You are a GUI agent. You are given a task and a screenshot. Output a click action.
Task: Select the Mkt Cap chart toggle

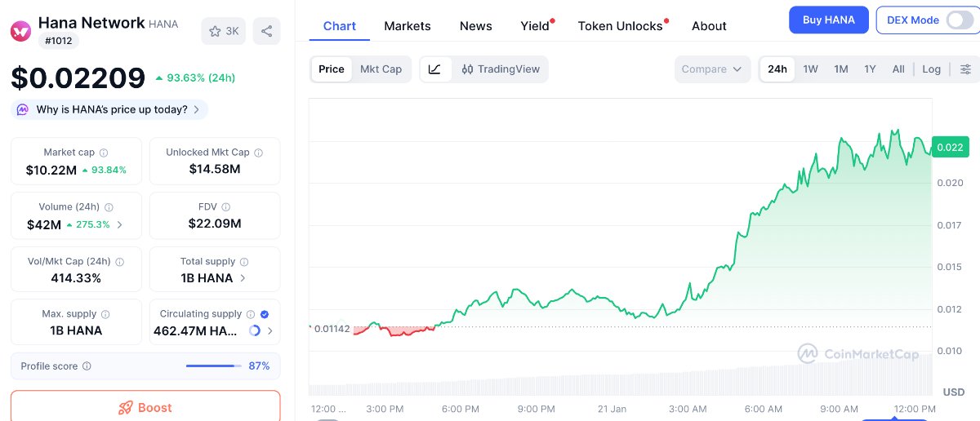pos(381,69)
